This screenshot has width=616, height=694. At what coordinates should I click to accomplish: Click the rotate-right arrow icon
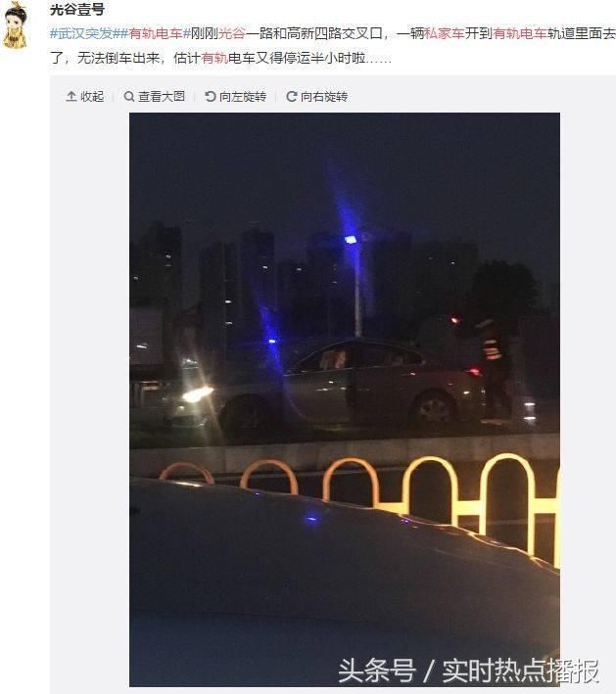292,97
